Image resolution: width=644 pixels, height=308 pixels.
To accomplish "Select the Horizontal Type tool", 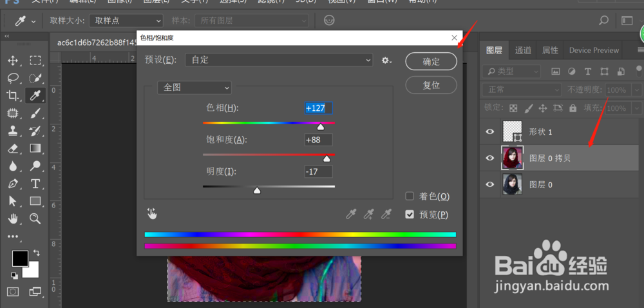I will tap(35, 183).
